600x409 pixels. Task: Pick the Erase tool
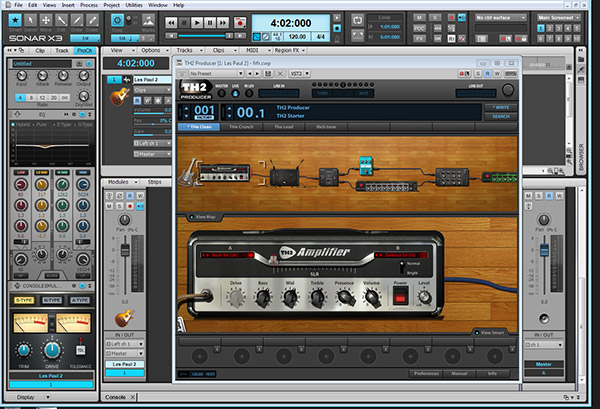tap(92, 20)
